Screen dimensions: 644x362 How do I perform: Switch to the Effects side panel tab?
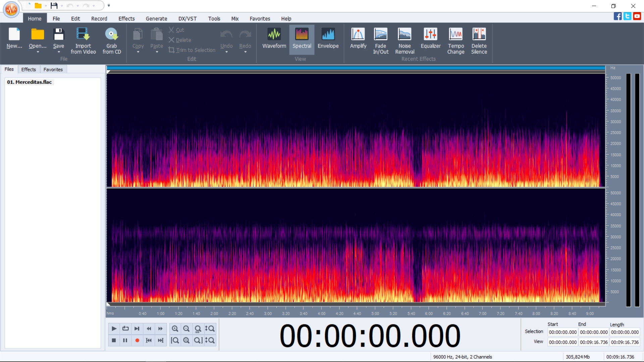tap(29, 69)
